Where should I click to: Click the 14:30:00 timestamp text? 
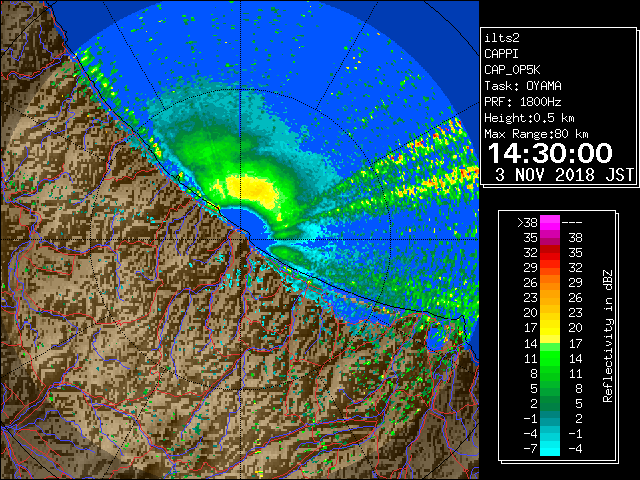(550, 153)
